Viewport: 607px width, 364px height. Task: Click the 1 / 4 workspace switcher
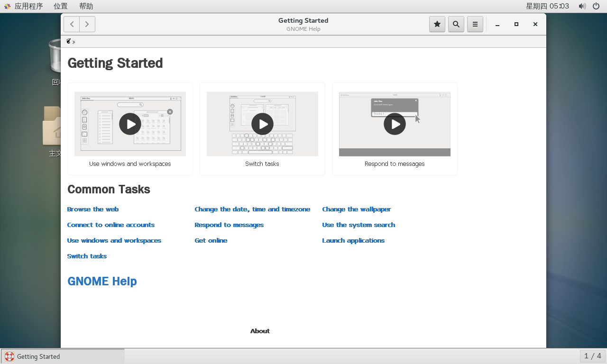593,356
